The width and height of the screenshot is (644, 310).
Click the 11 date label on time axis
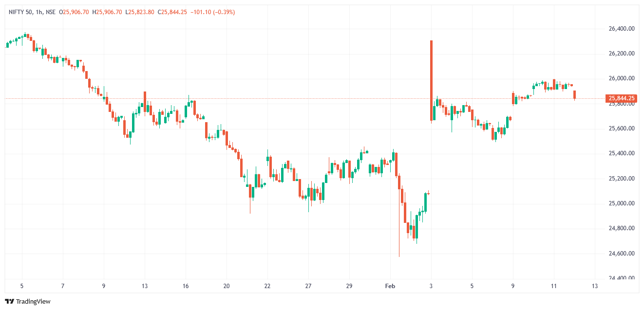click(x=553, y=286)
